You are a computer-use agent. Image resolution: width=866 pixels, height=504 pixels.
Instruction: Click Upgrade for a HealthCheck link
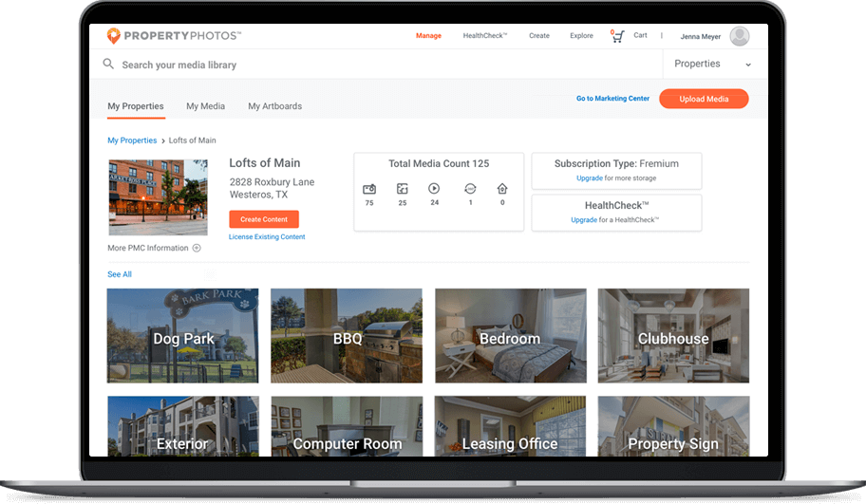click(x=584, y=219)
